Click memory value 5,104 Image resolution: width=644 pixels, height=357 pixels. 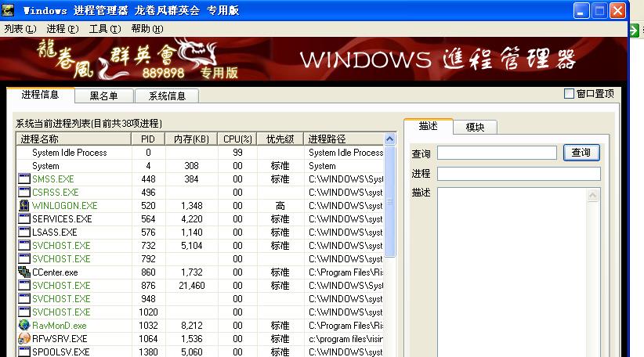191,245
